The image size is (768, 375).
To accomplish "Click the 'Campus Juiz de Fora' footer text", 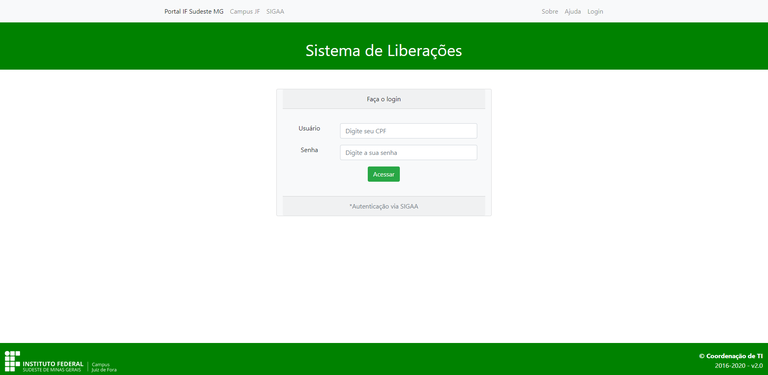I will (104, 367).
